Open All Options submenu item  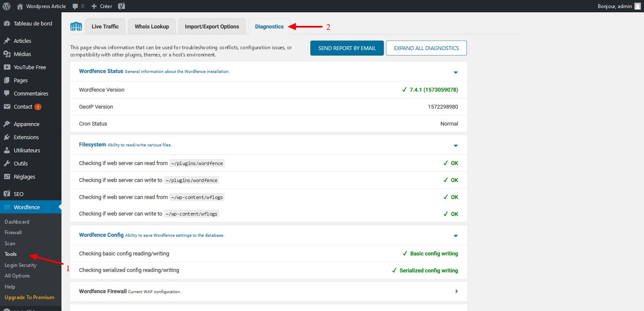pos(17,276)
